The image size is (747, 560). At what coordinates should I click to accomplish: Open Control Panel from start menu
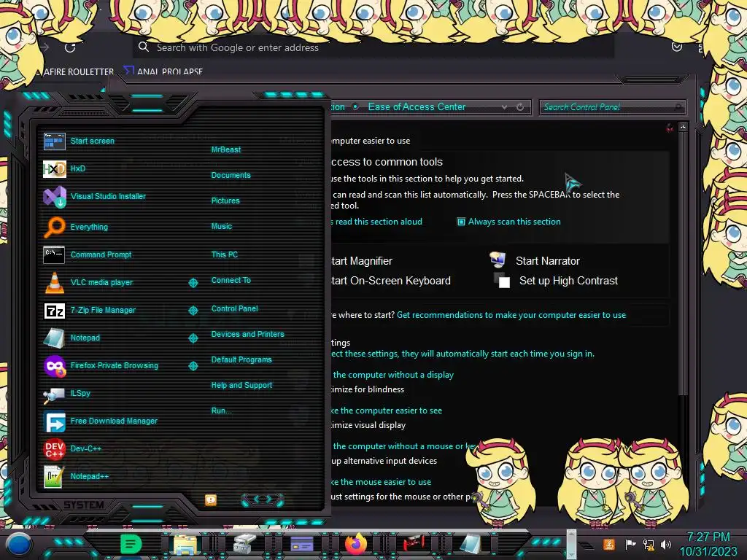[x=234, y=308]
